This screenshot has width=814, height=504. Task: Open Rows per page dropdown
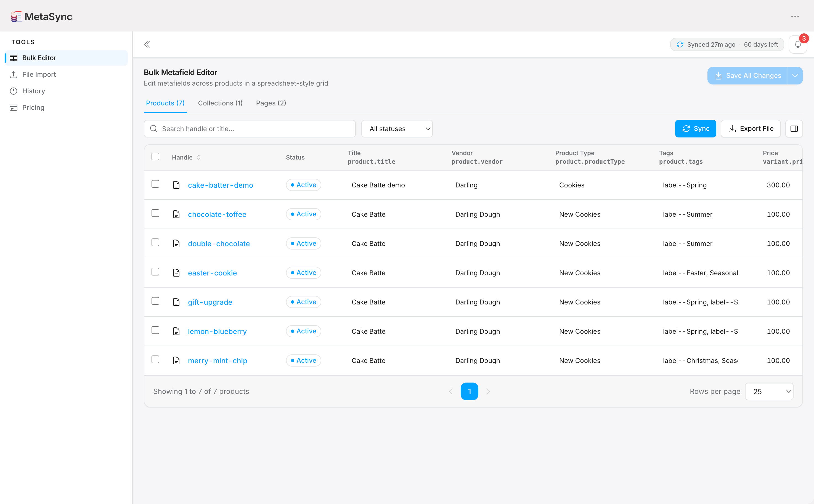tap(769, 391)
